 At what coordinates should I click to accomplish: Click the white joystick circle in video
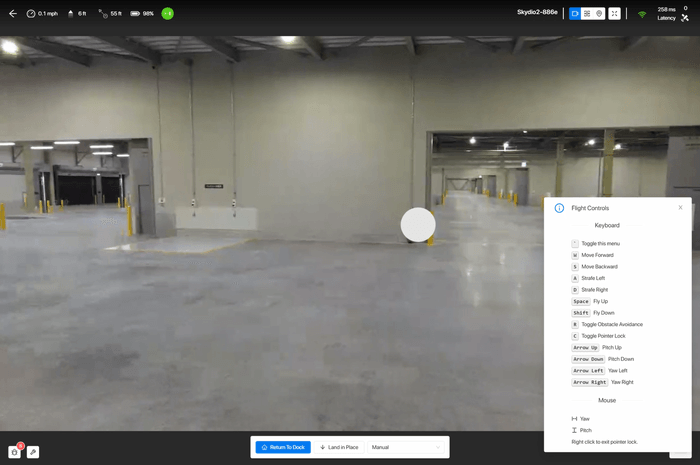coord(418,224)
